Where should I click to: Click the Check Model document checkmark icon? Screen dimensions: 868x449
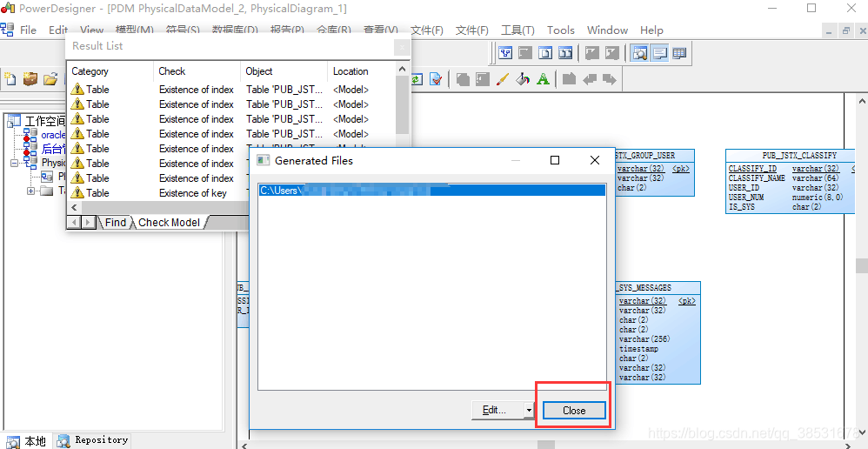click(436, 79)
